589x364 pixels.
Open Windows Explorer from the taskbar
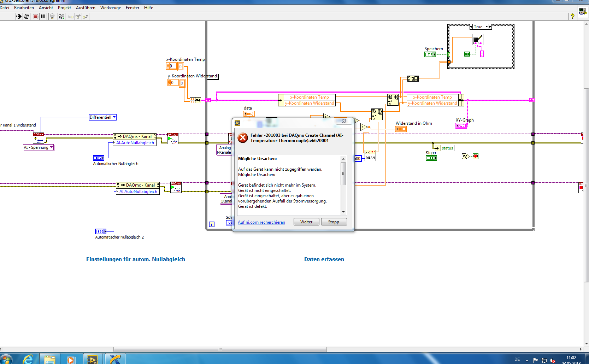(x=50, y=359)
